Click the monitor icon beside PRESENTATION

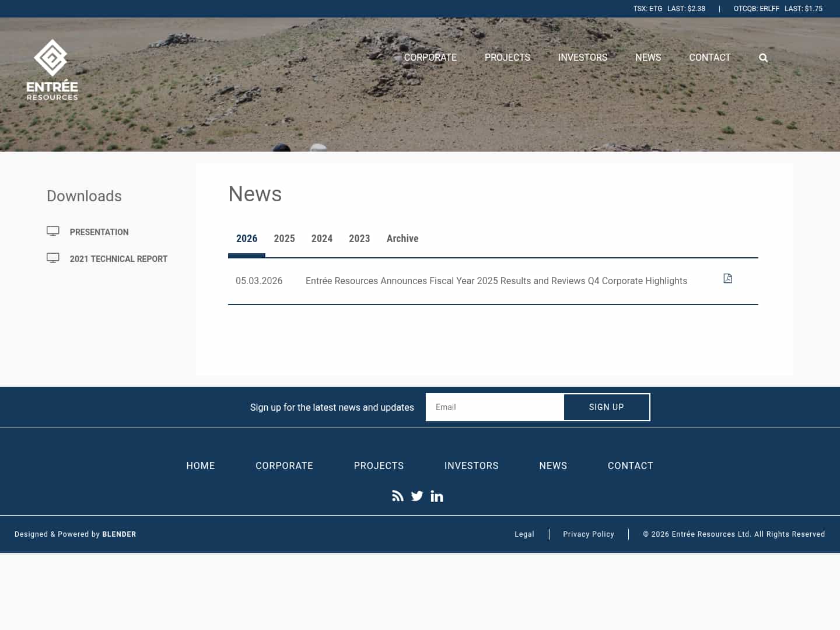click(x=53, y=230)
